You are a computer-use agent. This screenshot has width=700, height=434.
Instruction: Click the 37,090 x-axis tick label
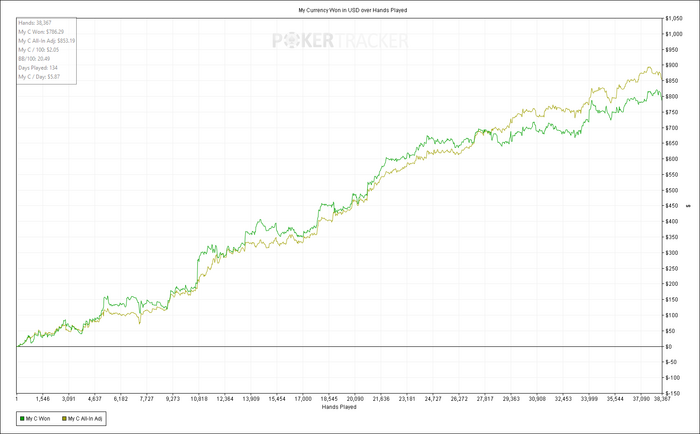641,399
